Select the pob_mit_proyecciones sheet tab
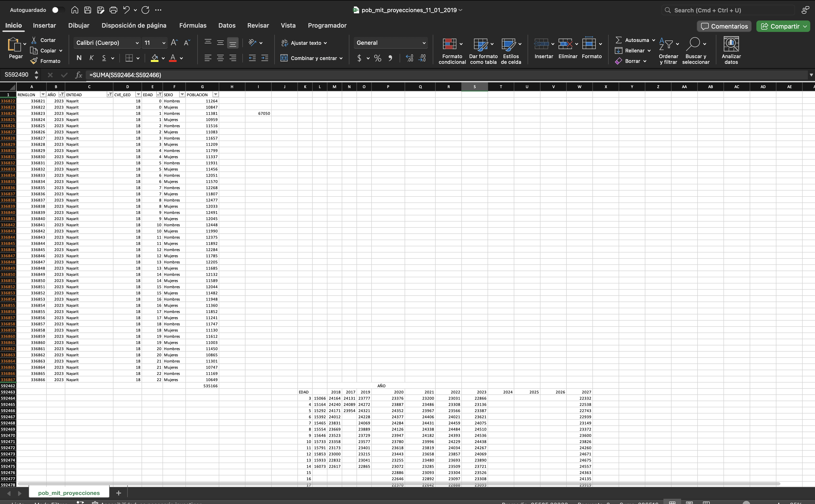 (69, 493)
